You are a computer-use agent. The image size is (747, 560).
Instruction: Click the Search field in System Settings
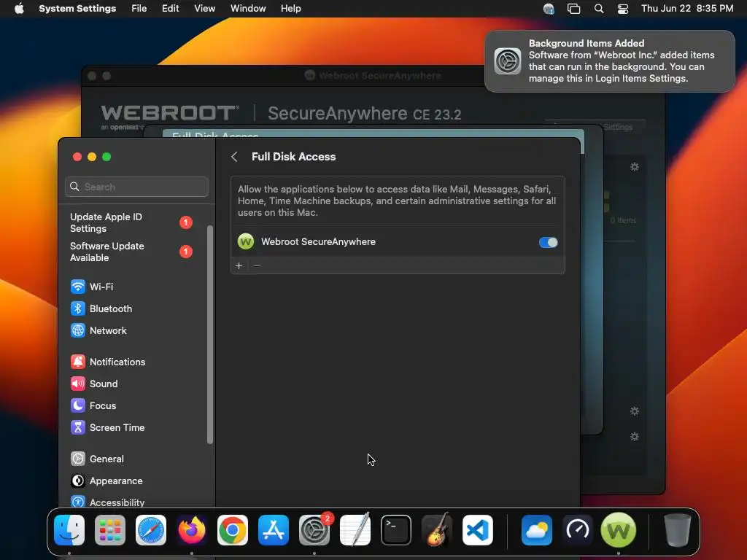pos(136,187)
